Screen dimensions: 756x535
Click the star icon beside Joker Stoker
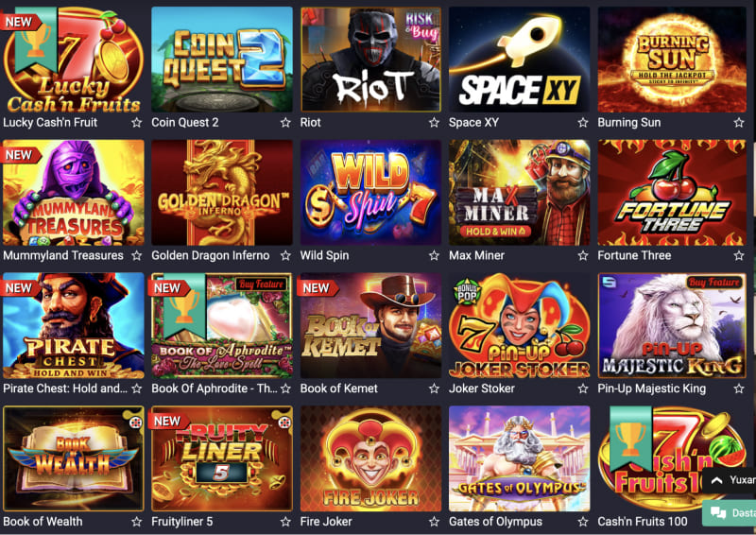tap(583, 388)
